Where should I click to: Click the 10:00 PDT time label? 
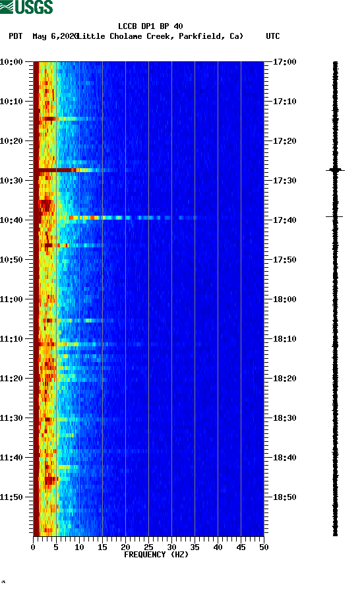[x=11, y=61]
